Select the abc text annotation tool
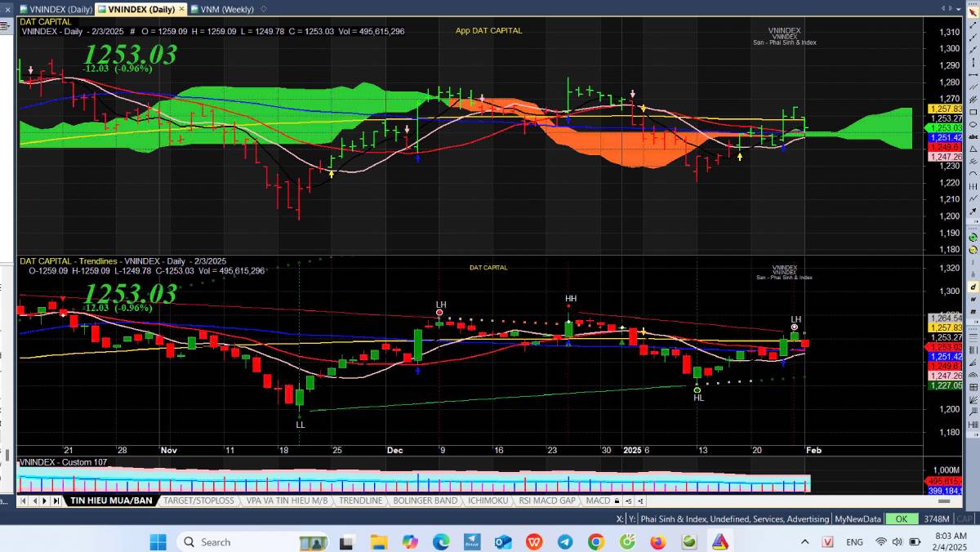The height and width of the screenshot is (552, 980). point(973,136)
